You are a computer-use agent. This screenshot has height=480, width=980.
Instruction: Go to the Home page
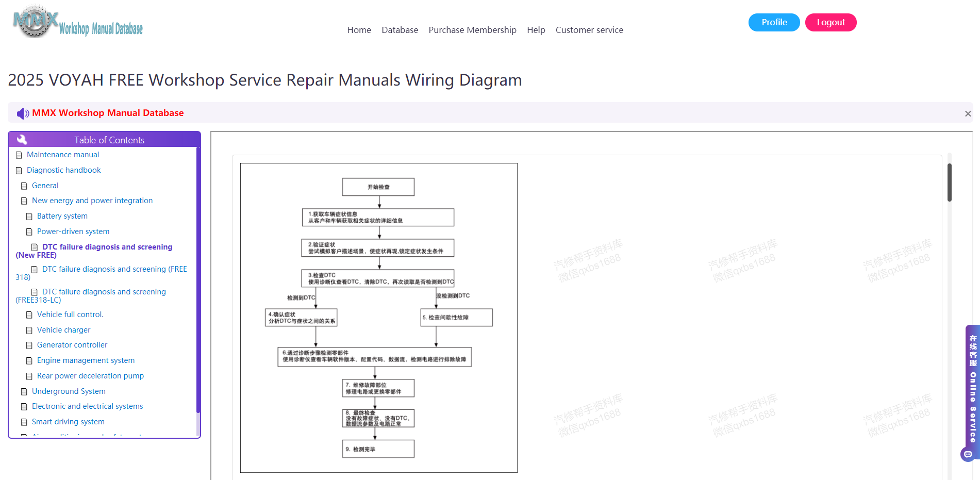pos(359,30)
